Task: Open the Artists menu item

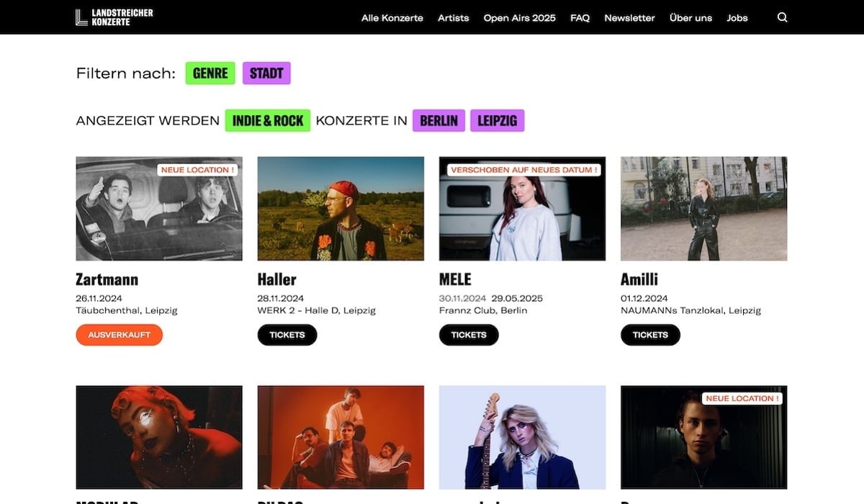Action: point(454,18)
